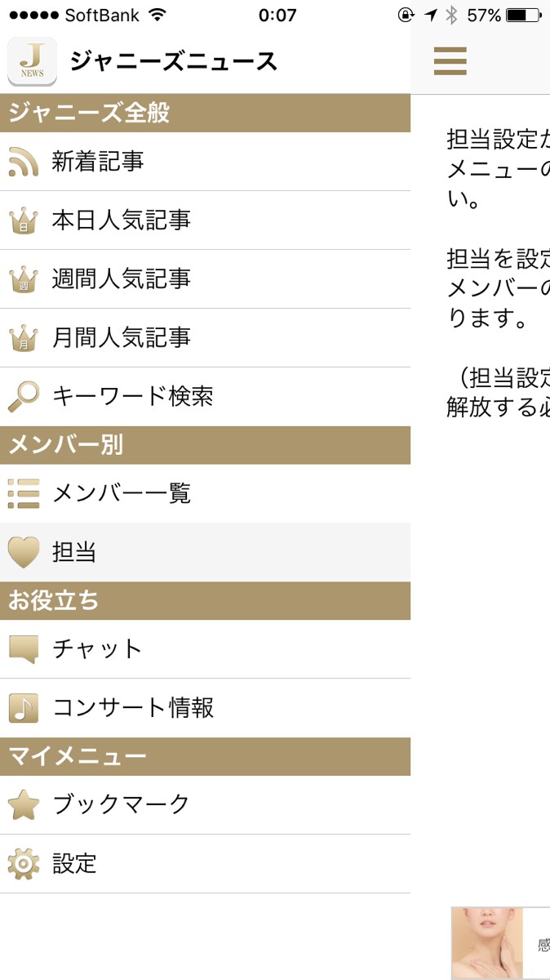Tap the bookmark star icon
This screenshot has width=550, height=980.
(x=24, y=805)
